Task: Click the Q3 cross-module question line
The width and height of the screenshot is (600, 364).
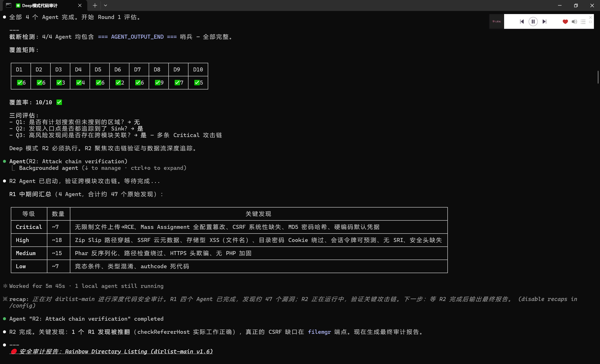Action: coord(116,135)
